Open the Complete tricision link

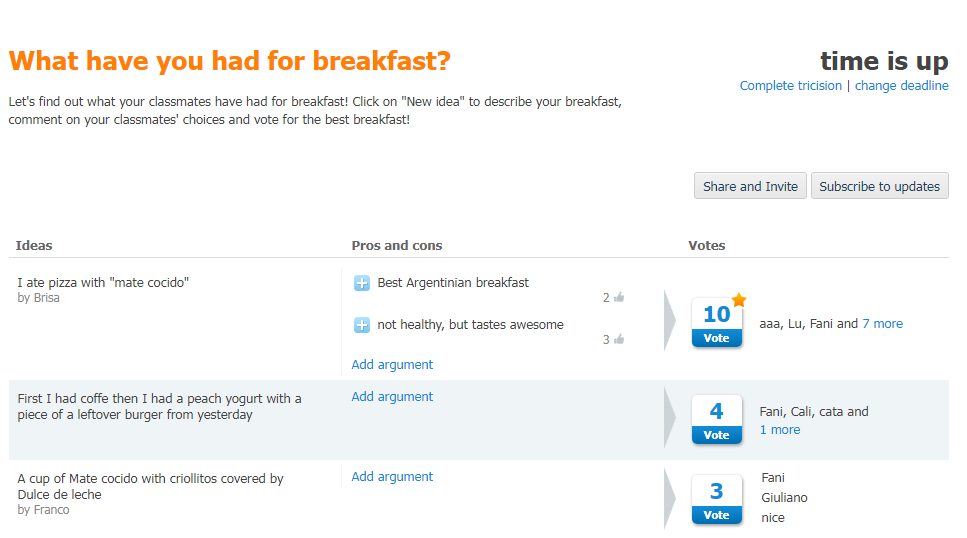(791, 86)
